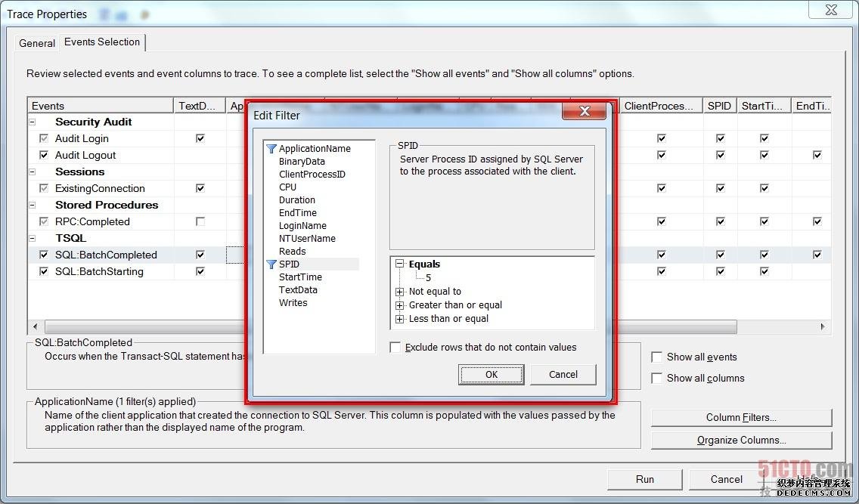Check the Show all events option
Image resolution: width=859 pixels, height=504 pixels.
coord(657,357)
